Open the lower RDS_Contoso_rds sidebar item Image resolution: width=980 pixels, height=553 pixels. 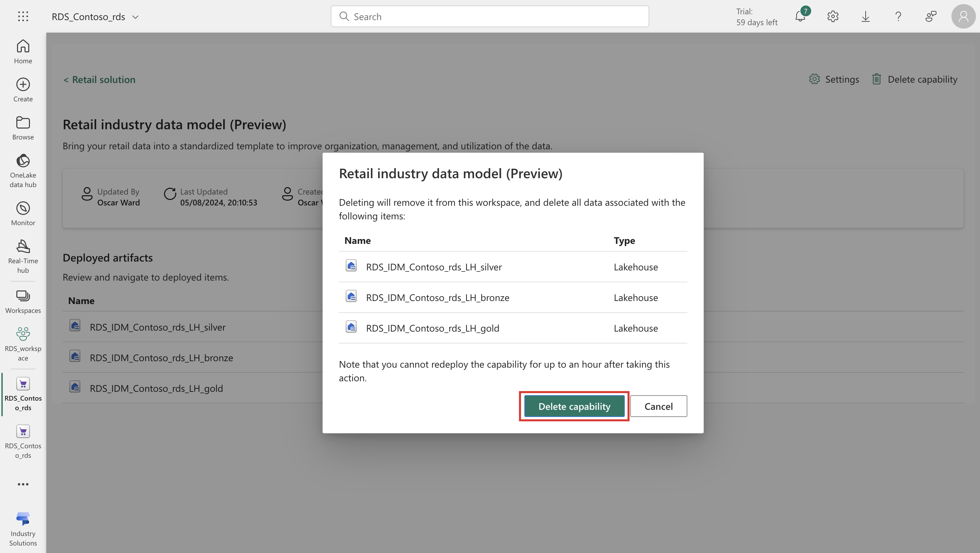[23, 441]
